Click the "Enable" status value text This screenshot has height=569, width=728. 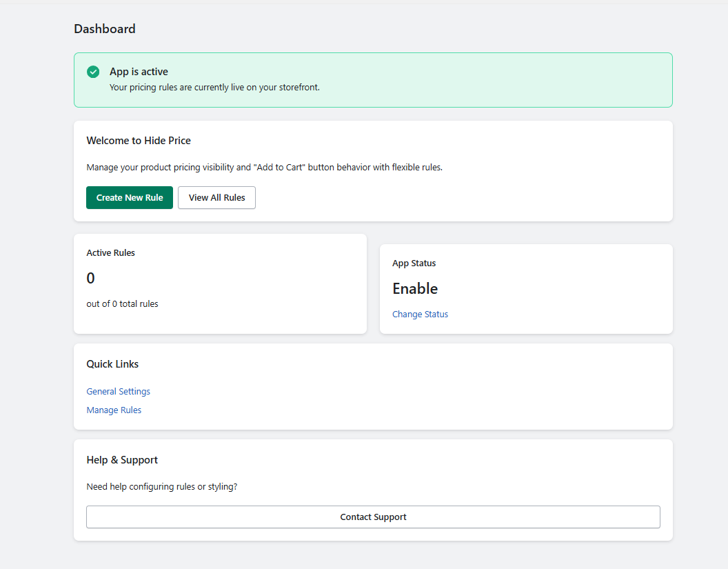415,289
